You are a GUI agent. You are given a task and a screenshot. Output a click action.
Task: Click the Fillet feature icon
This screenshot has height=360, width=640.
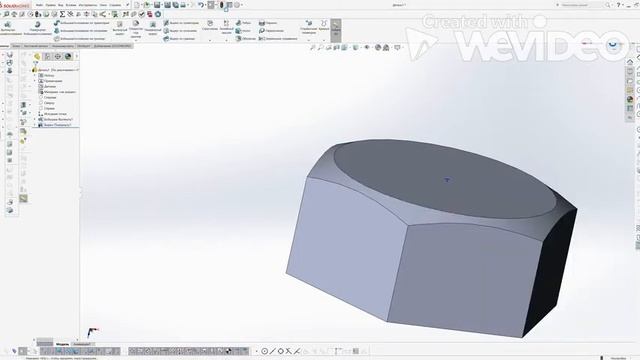point(210,23)
